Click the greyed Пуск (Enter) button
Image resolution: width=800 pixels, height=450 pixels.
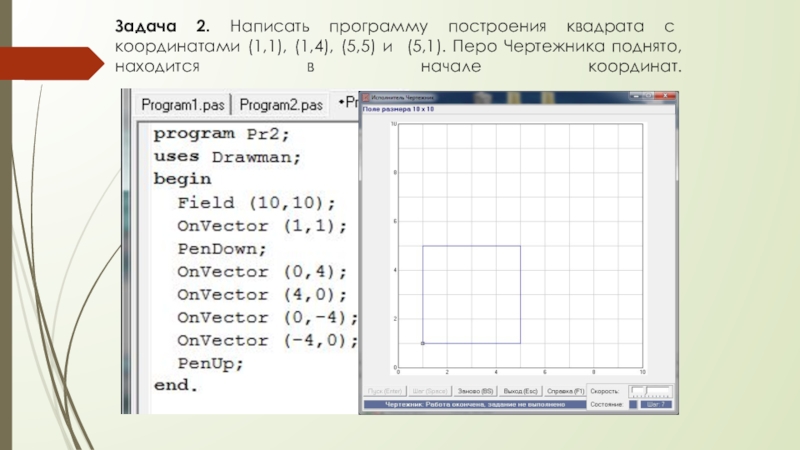coord(385,391)
